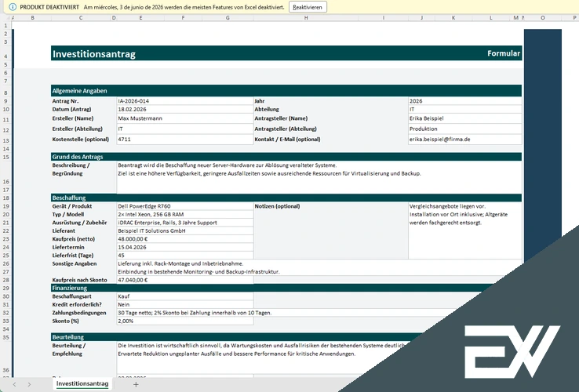This screenshot has height=392, width=579.
Task: Click the Jahr value 2026
Action: (465, 101)
